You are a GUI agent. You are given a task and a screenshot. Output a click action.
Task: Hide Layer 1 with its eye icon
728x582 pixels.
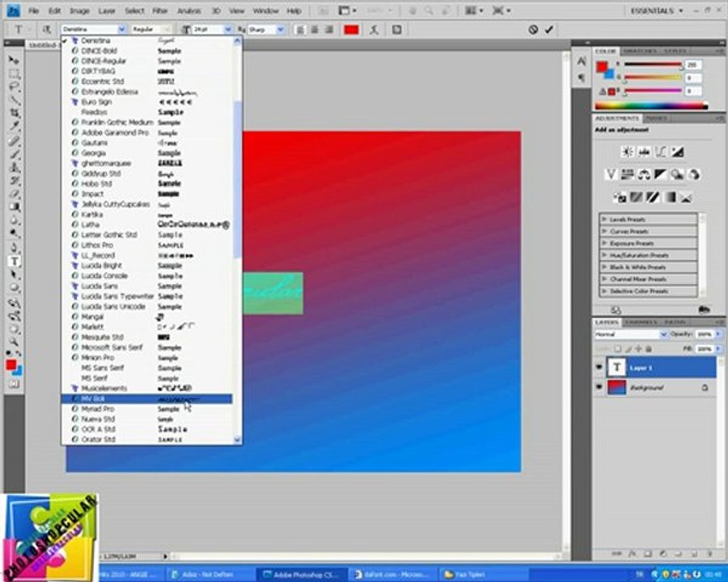599,367
